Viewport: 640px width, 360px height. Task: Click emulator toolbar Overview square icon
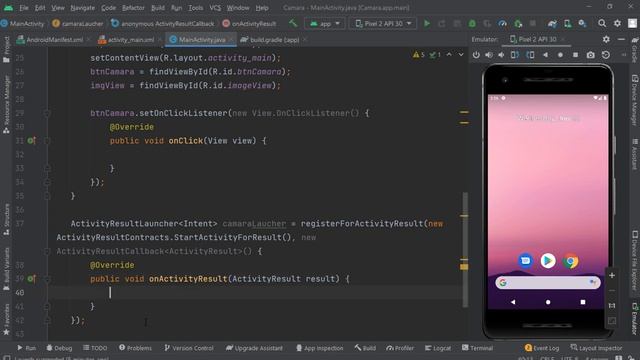point(576,55)
